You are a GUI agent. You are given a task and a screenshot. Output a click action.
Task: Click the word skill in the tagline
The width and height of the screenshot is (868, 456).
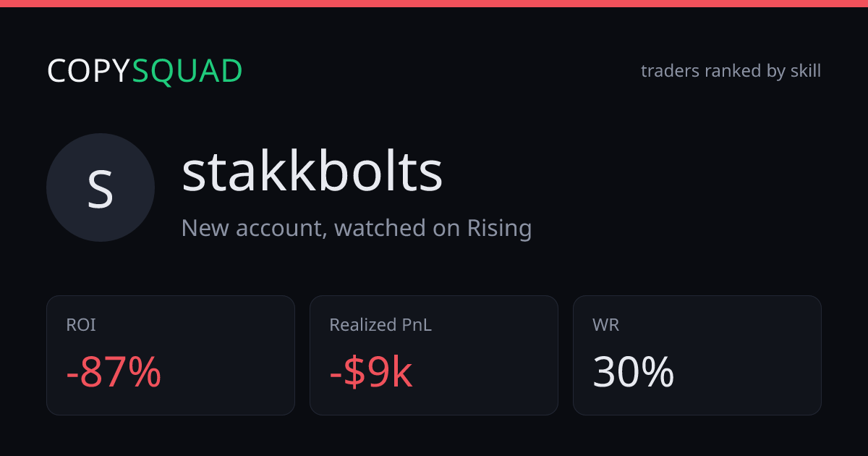click(804, 71)
